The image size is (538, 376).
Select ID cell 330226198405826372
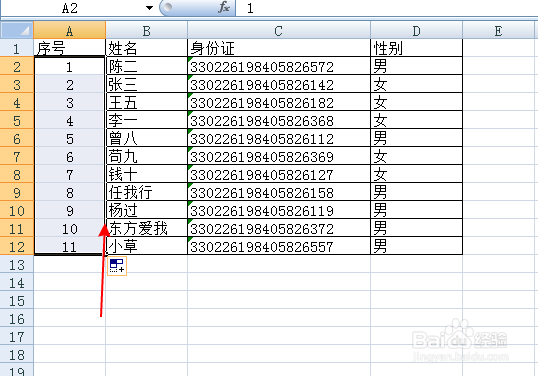pos(279,228)
